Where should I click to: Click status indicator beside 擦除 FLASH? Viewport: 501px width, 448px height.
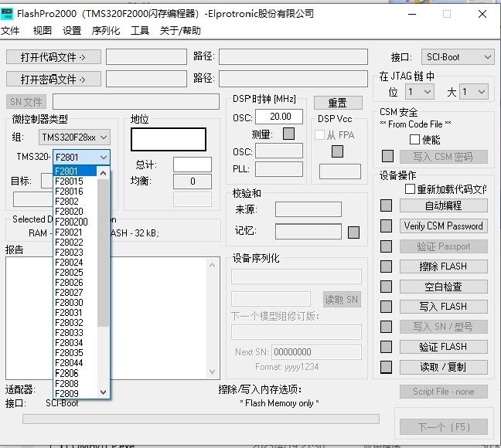tap(386, 266)
